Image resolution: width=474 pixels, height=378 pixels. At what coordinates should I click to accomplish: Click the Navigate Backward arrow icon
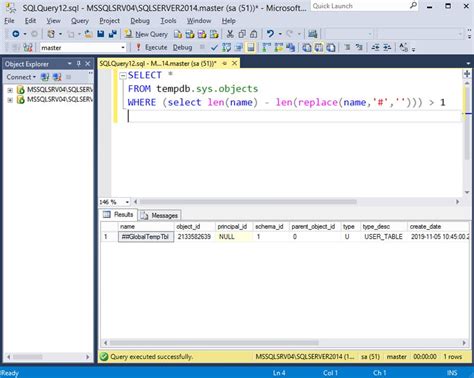[16, 34]
